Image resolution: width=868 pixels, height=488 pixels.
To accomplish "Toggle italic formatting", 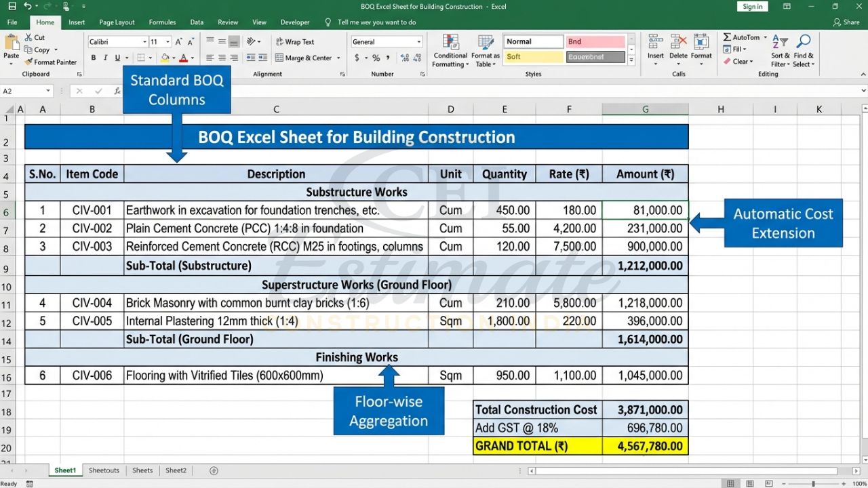I will 105,58.
